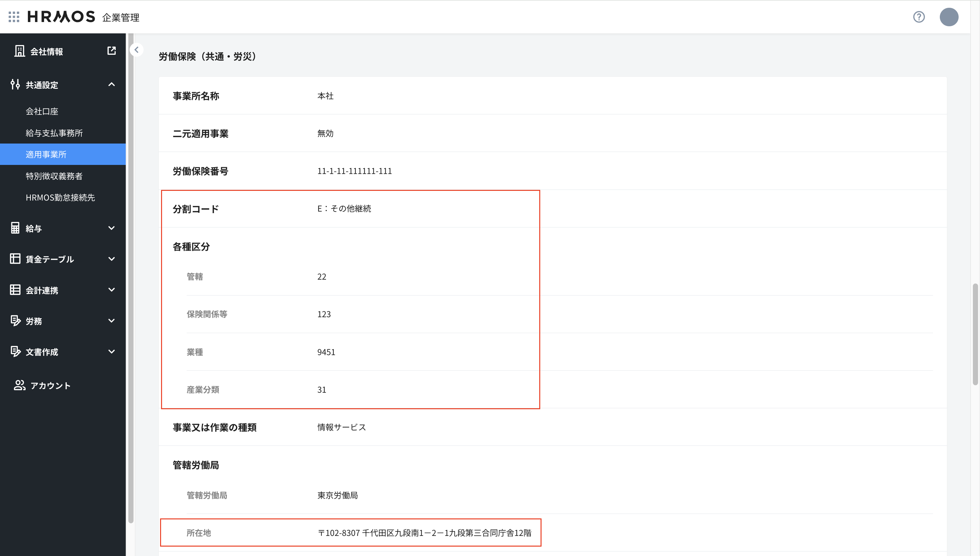Click the HRMOS logo

pos(61,17)
